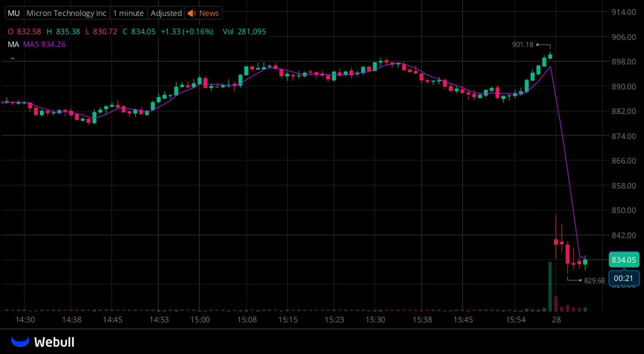This screenshot has width=644, height=354.
Task: Click the close value C 834.05
Action: 139,32
